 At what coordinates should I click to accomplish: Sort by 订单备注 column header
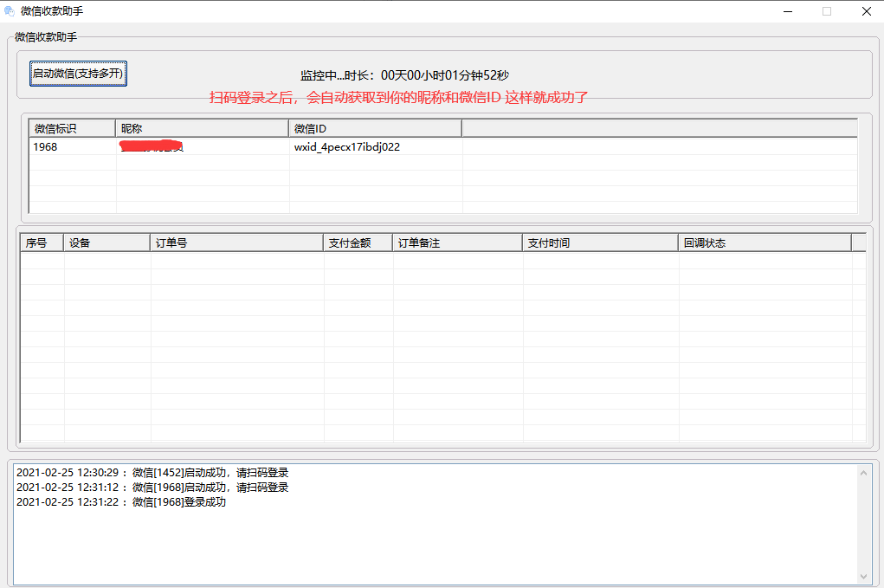pyautogui.click(x=457, y=243)
